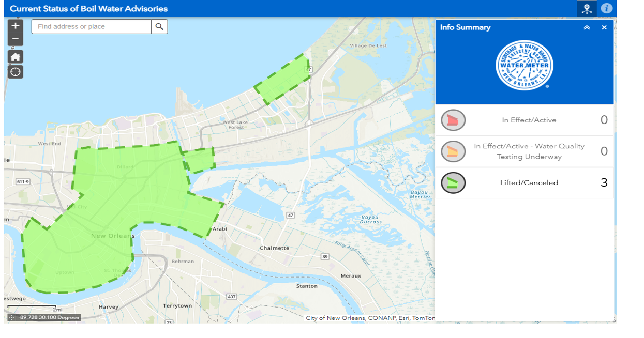644x338 pixels.
Task: Click the orange swatch for Water Quality Testing
Action: [x=452, y=151]
